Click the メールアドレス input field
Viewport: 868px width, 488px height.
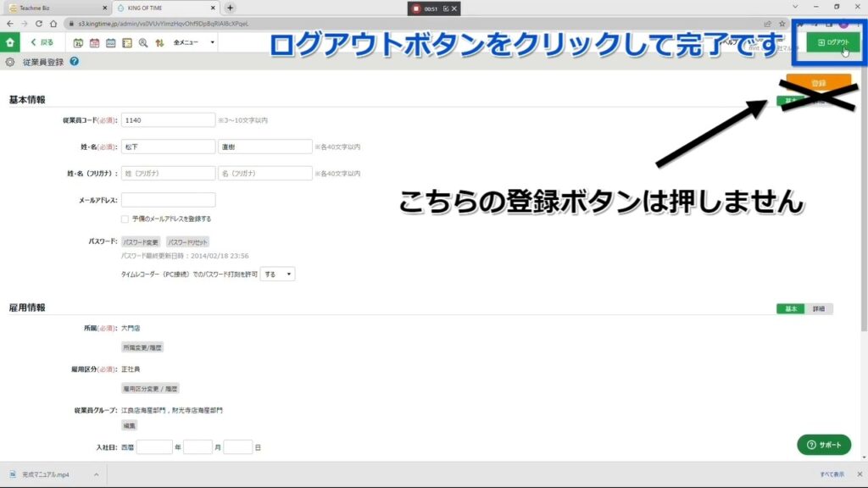click(168, 200)
